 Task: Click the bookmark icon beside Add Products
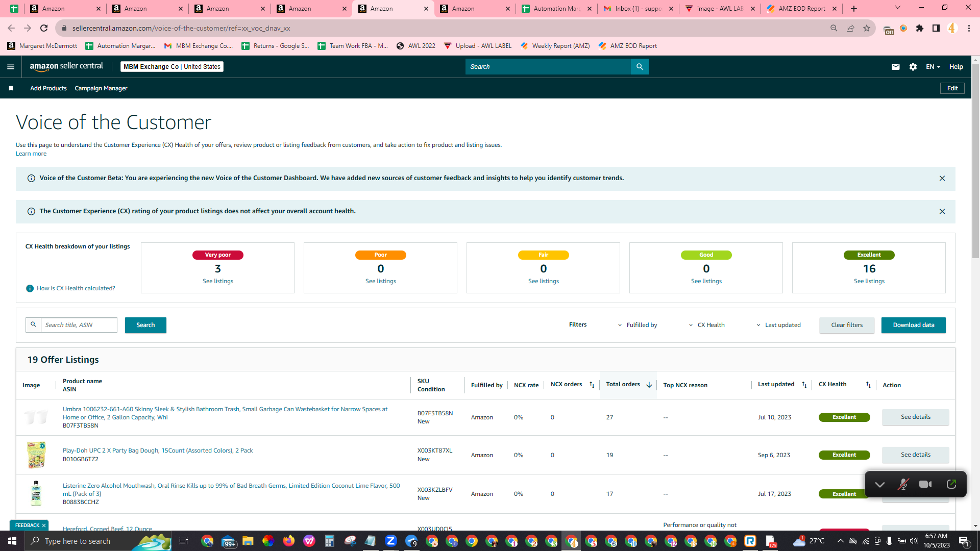[x=11, y=88]
